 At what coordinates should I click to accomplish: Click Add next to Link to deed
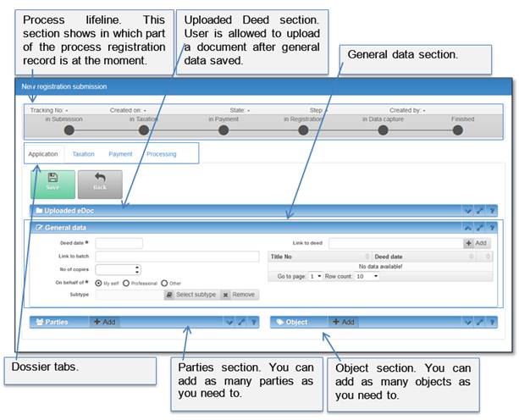(476, 243)
